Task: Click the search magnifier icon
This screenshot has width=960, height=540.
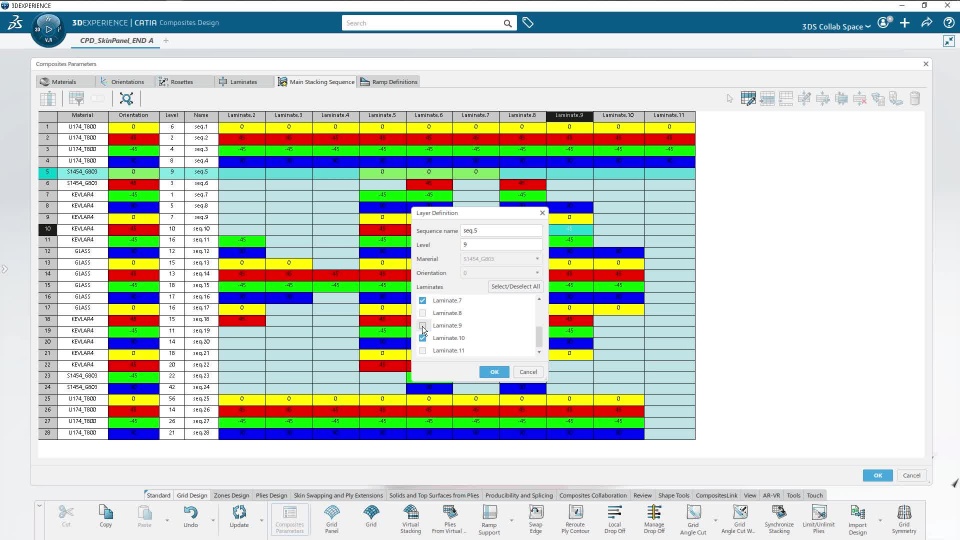Action: pos(508,23)
